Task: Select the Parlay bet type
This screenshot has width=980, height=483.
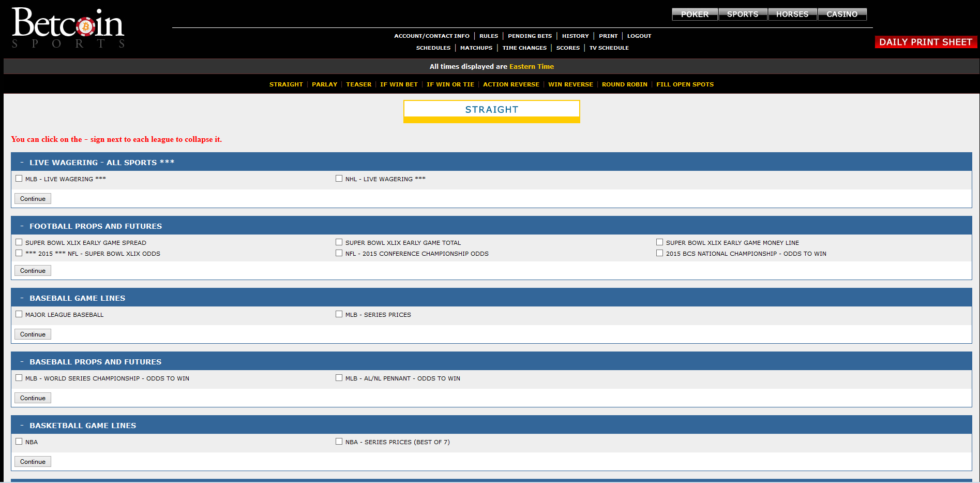Action: [324, 84]
